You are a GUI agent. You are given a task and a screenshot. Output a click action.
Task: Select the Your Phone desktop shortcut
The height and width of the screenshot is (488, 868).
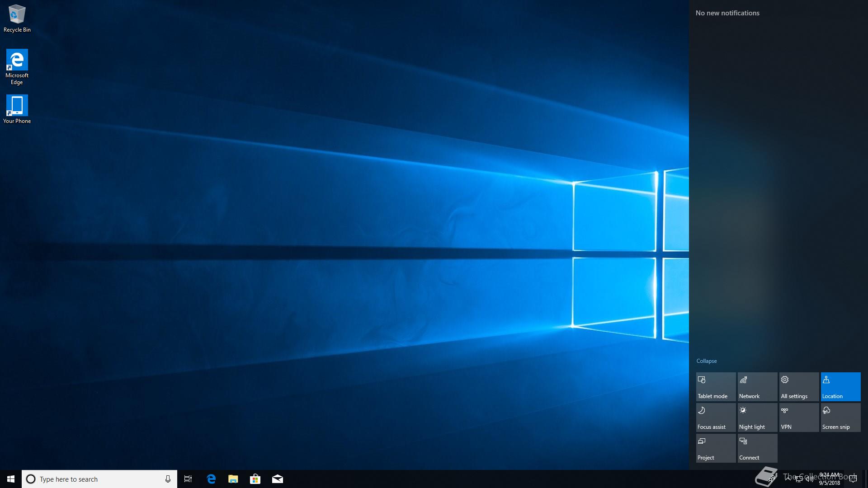tap(17, 109)
